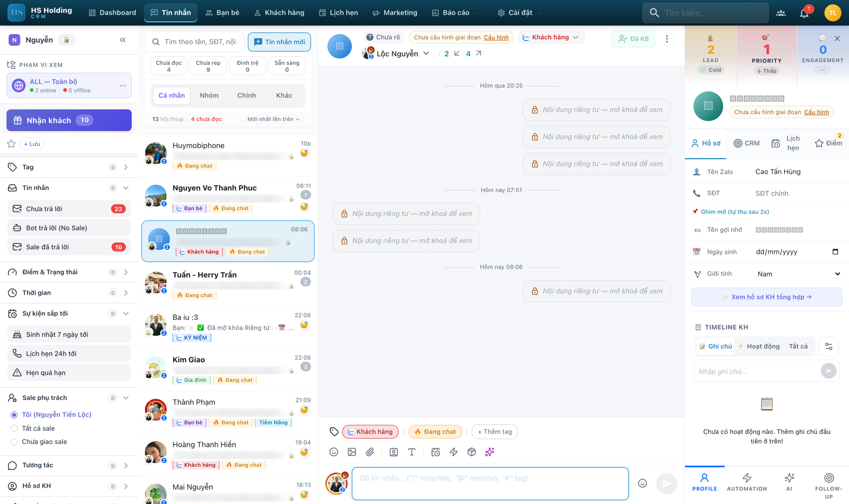Screen dimensions: 849x504
Task: Click the lightning quick-reply icon
Action: 454,452
